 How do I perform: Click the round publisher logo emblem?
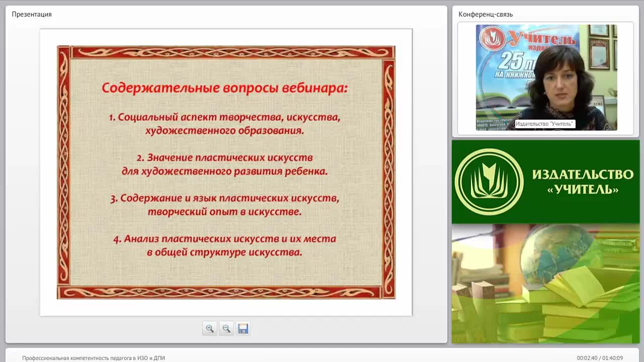coord(489,182)
